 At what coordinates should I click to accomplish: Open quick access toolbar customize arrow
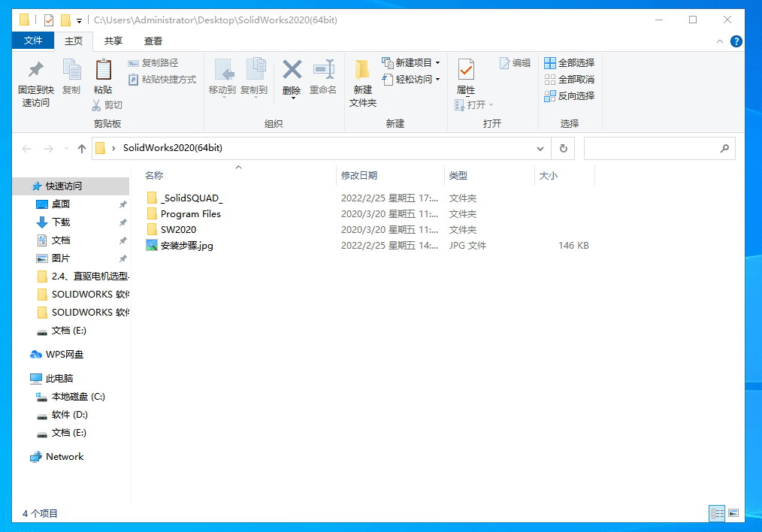[79, 20]
